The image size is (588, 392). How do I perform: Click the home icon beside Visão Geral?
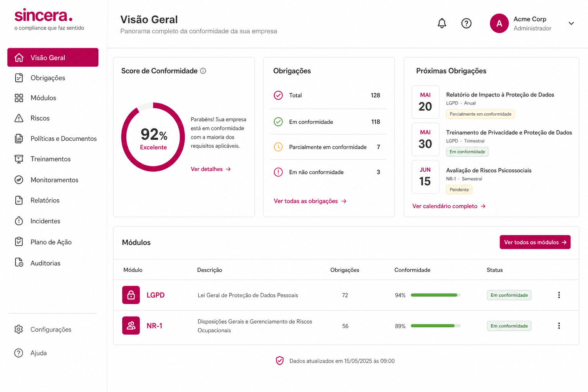point(19,57)
